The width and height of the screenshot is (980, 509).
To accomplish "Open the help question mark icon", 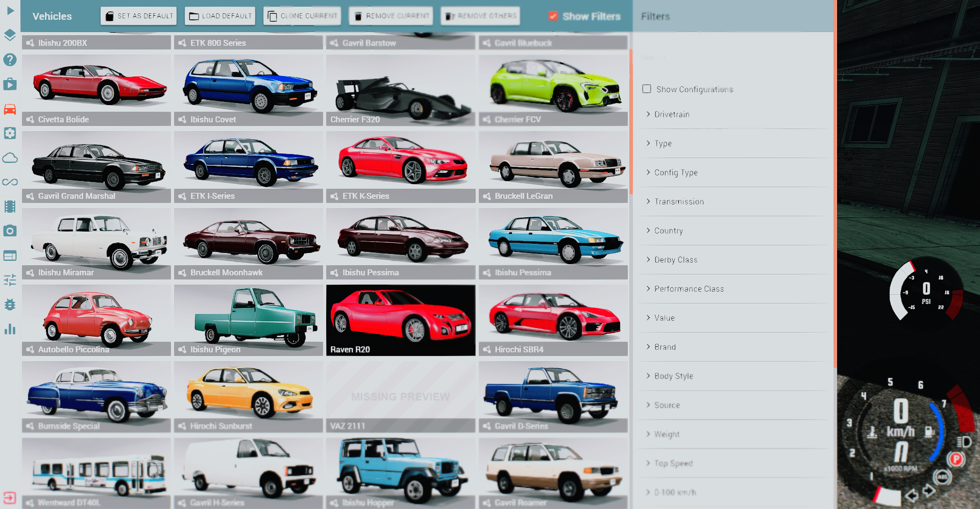I will click(10, 60).
